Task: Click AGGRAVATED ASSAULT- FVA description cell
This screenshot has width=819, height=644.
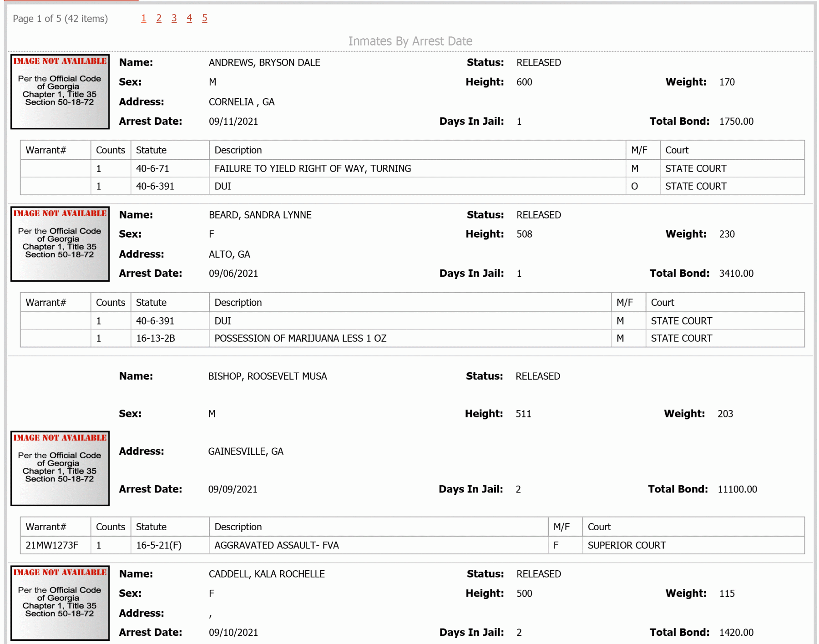Action: 379,545
